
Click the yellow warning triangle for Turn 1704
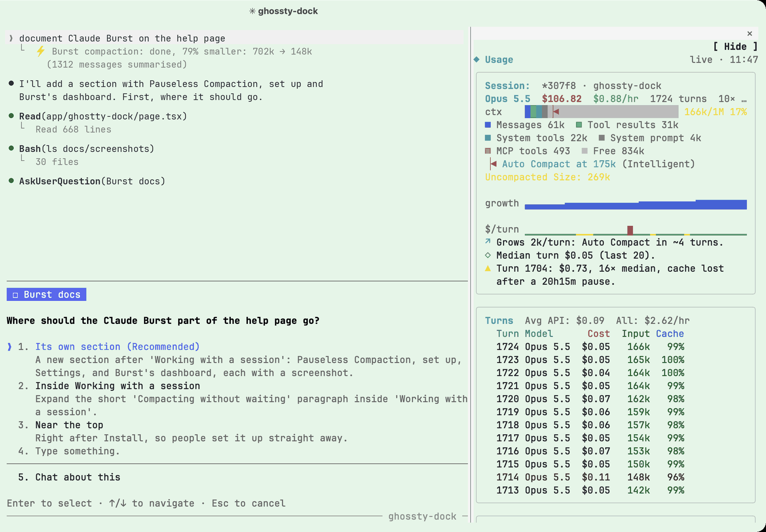pos(488,268)
